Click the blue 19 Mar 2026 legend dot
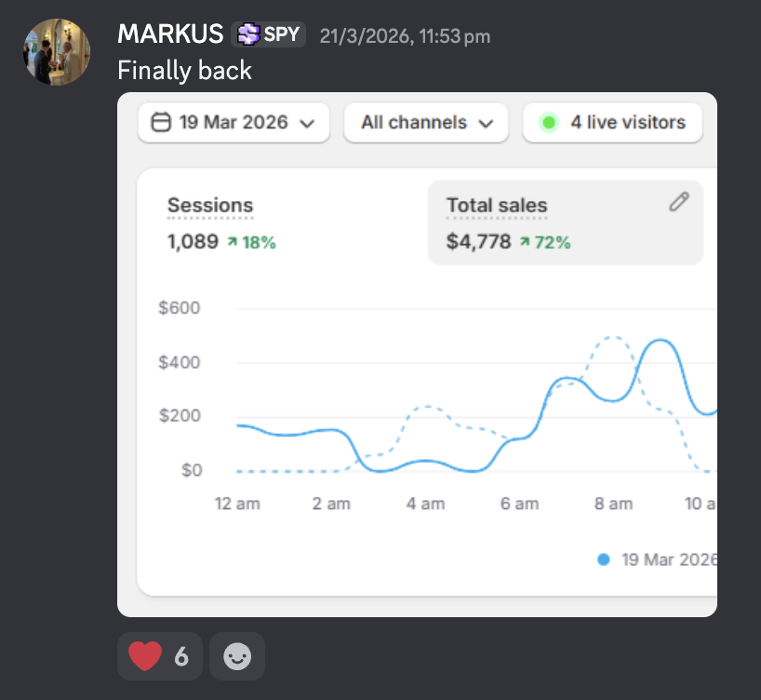761x700 pixels. click(x=603, y=559)
